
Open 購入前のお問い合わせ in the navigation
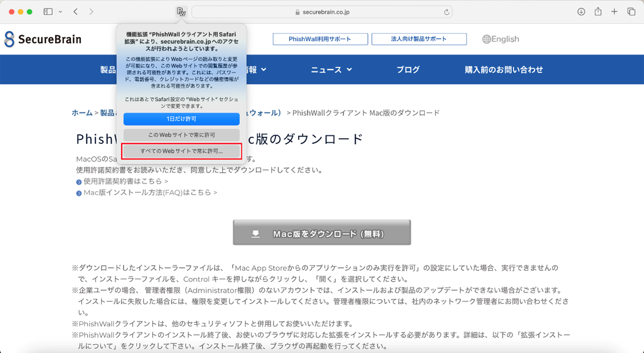tap(504, 70)
